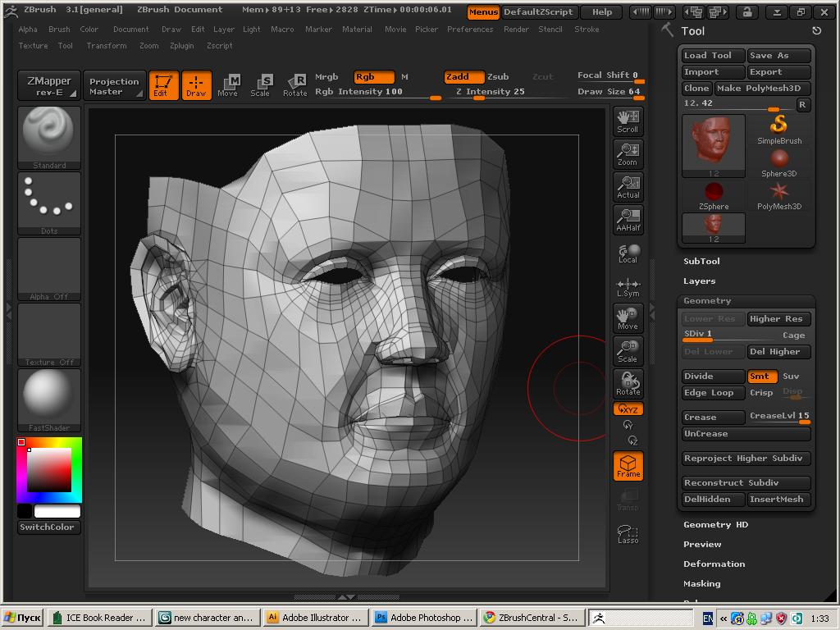
Task: Open the Zplugin menu
Action: tap(181, 46)
